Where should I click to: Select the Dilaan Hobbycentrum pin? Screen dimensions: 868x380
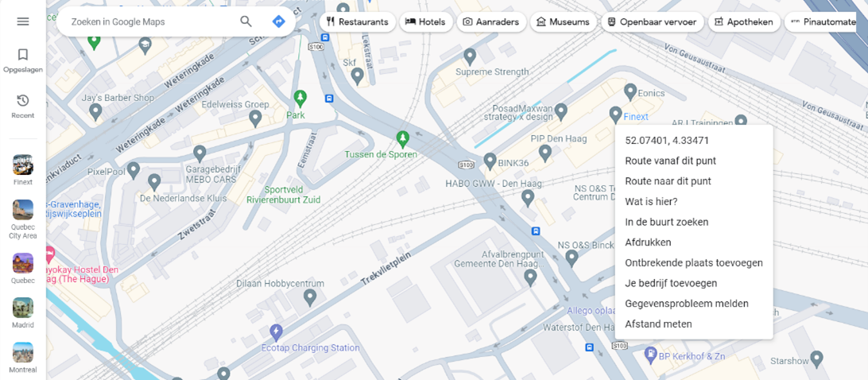coord(310,298)
